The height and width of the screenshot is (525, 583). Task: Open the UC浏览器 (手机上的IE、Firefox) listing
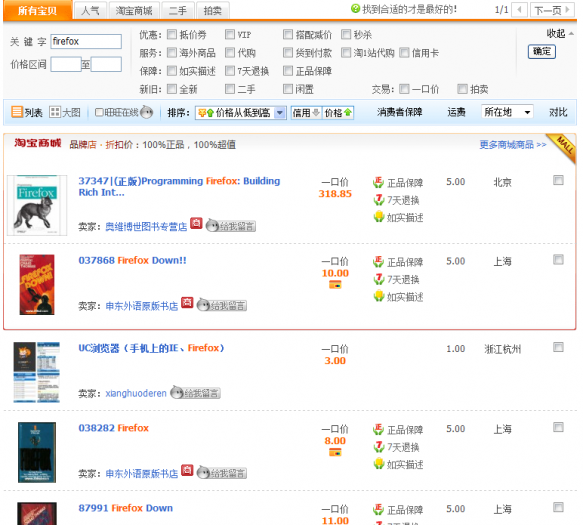tap(151, 348)
